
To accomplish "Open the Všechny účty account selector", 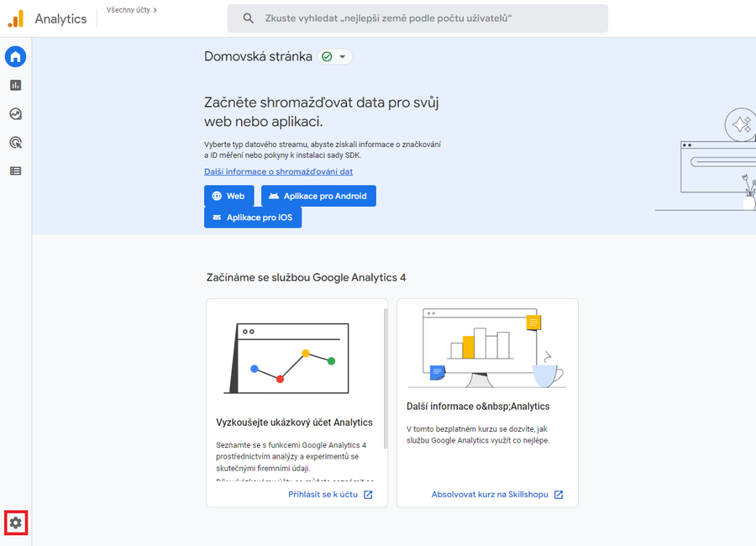I will click(132, 10).
